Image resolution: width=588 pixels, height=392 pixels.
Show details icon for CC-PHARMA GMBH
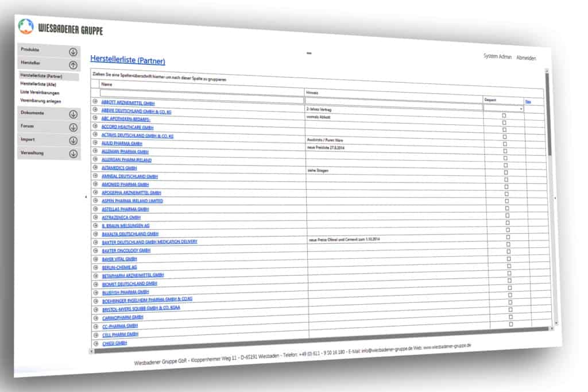(96, 326)
